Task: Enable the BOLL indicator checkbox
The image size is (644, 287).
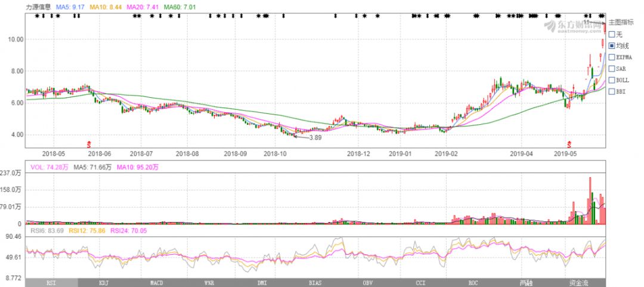Action: coord(612,80)
